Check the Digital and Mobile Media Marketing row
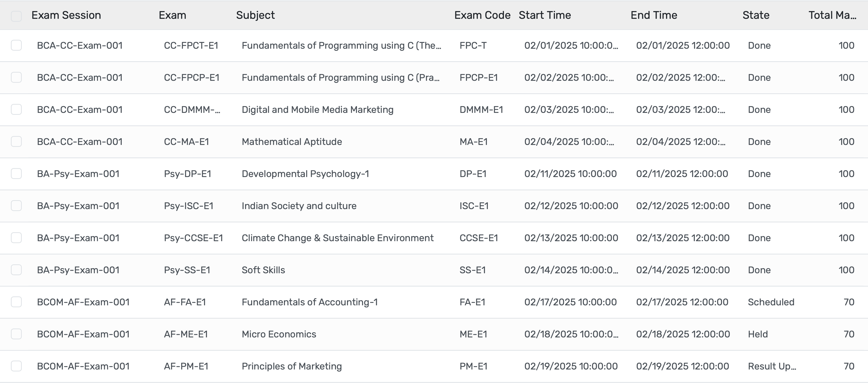The image size is (868, 383). tap(16, 109)
